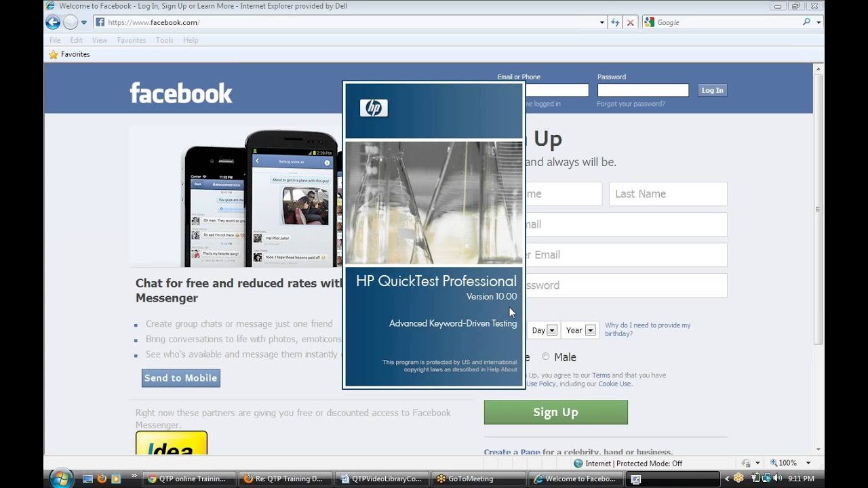Expand the address bar URL history dropdown
868x488 pixels.
click(602, 22)
